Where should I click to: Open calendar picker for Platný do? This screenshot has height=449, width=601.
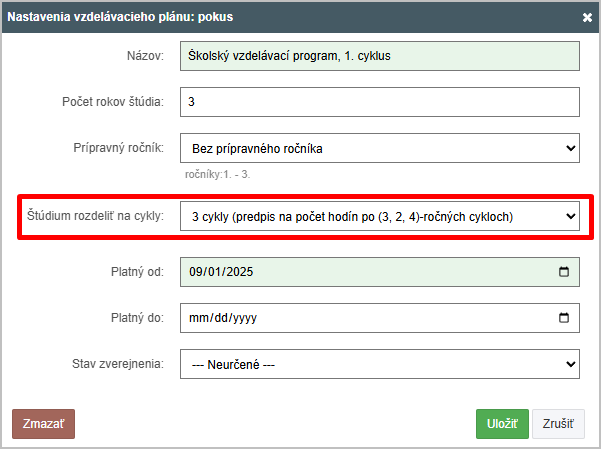(564, 318)
